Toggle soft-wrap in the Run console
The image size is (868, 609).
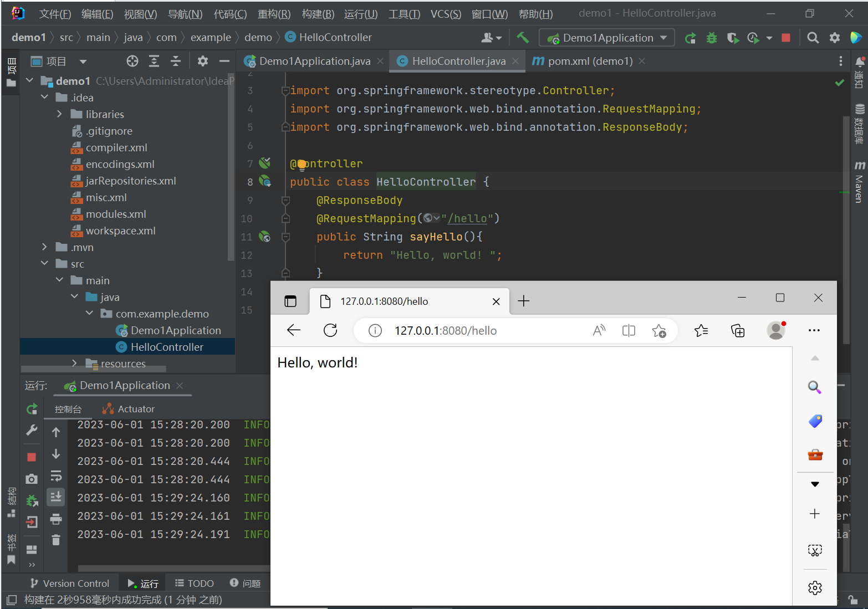(56, 475)
